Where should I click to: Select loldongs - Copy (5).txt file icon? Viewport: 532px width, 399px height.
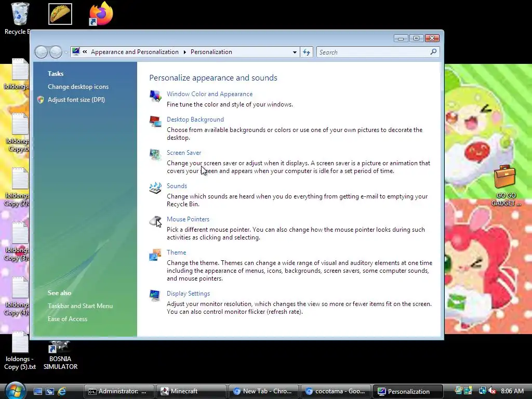pos(20,343)
